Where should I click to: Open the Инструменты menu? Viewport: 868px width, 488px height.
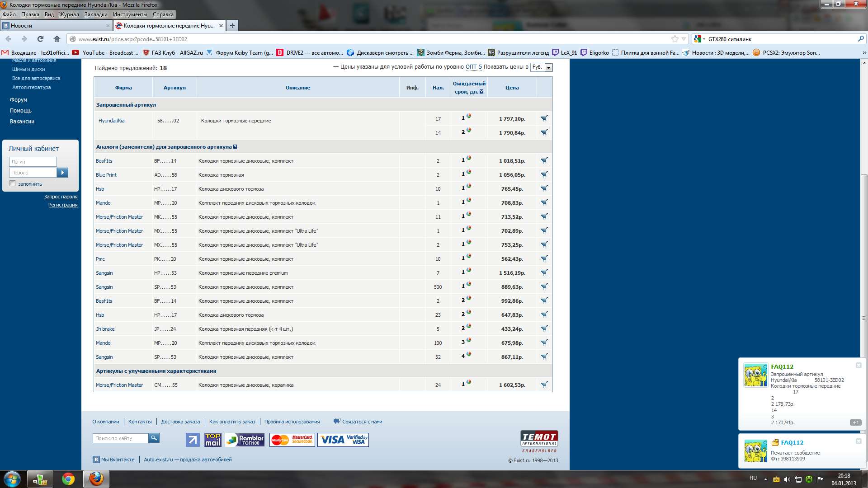pos(130,14)
